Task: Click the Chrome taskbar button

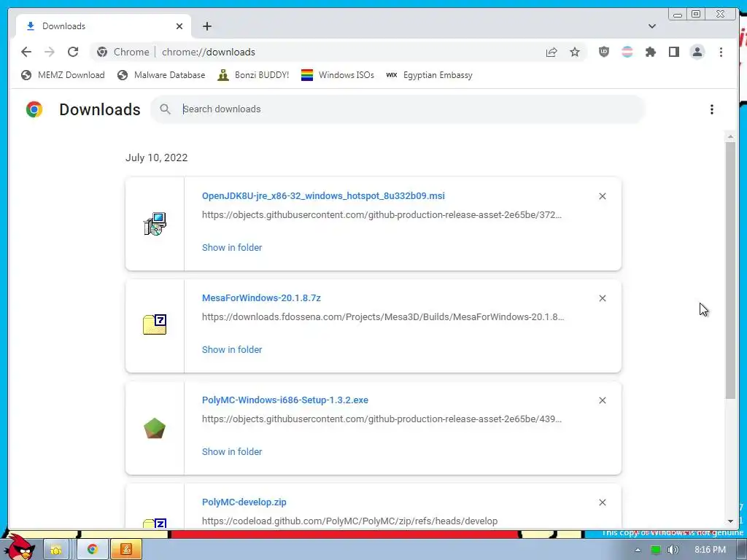Action: pyautogui.click(x=92, y=550)
